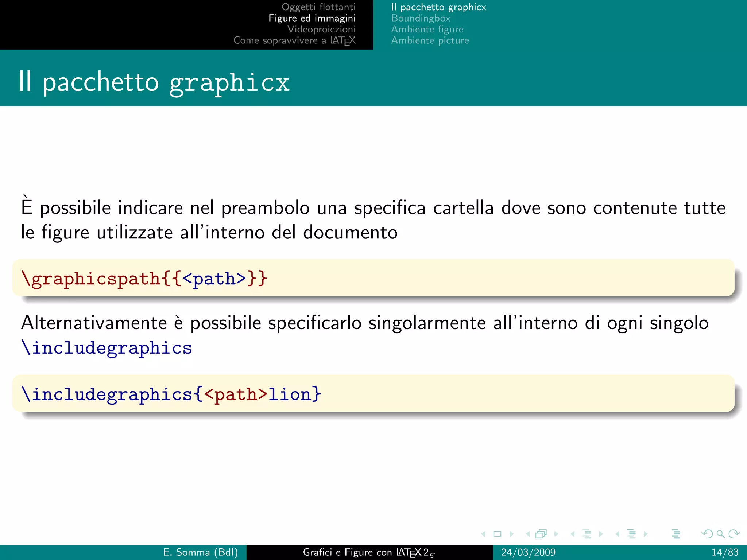Screen dimensions: 747x560
Task: Click the magnifier search icon
Action: click(721, 534)
